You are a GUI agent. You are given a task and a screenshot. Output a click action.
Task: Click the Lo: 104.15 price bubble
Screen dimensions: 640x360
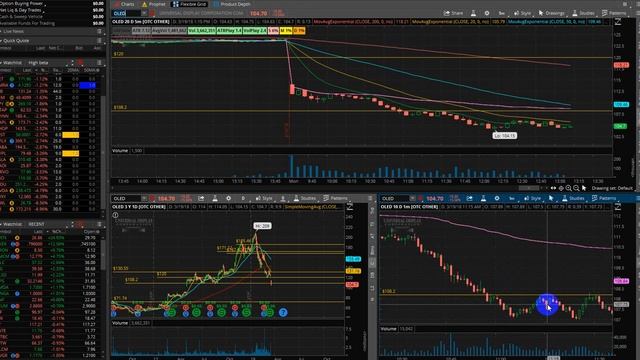click(x=504, y=136)
